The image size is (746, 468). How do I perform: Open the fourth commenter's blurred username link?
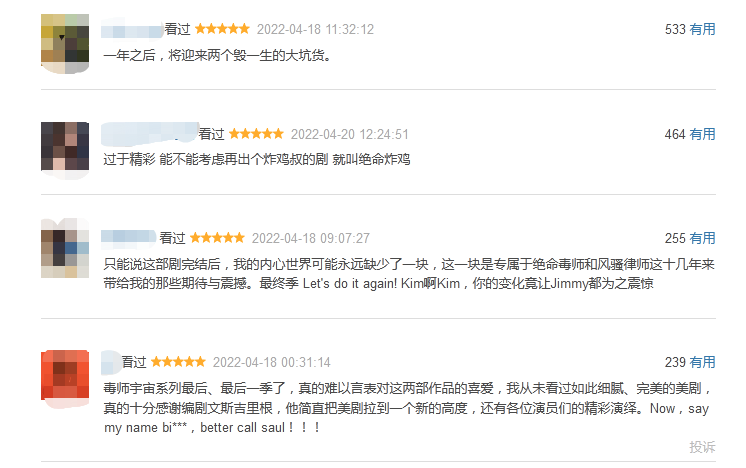click(111, 362)
